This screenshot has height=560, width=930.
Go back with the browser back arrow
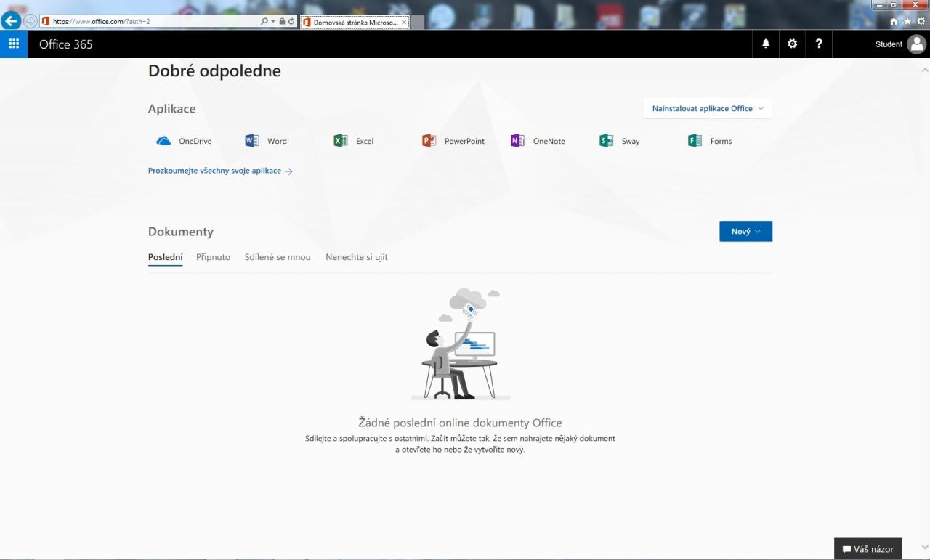(11, 21)
